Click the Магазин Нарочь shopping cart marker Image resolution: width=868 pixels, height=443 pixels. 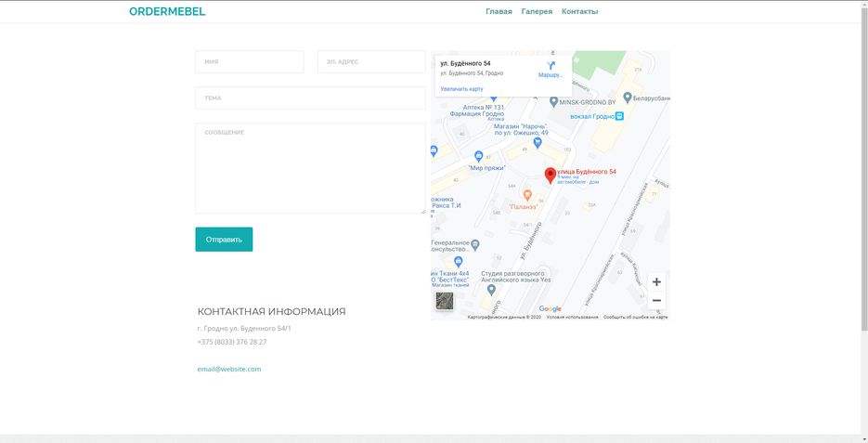point(537,143)
